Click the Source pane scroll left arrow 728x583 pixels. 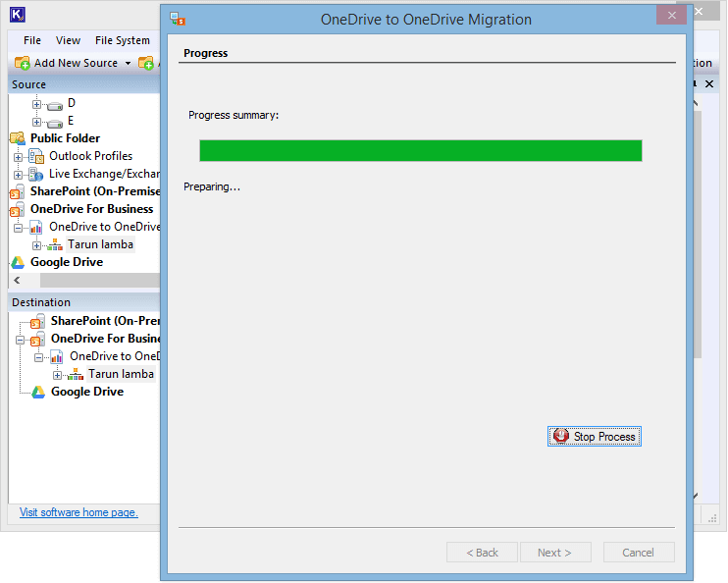point(18,280)
